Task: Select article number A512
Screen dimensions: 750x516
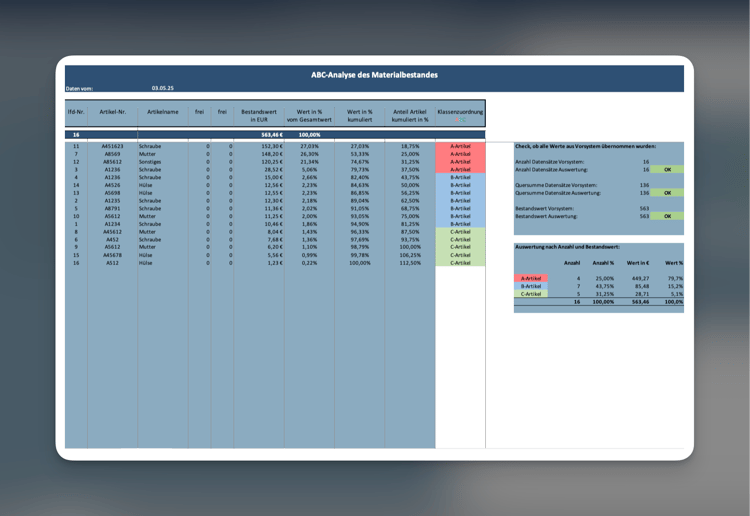Action: (112, 263)
